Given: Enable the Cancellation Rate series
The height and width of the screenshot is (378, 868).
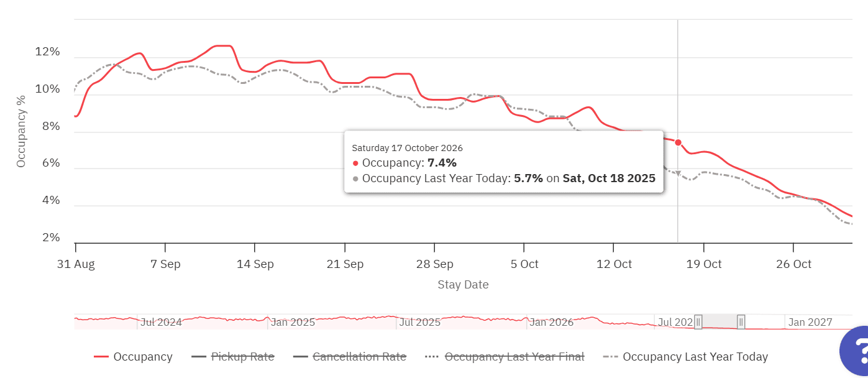Looking at the screenshot, I should click(359, 357).
